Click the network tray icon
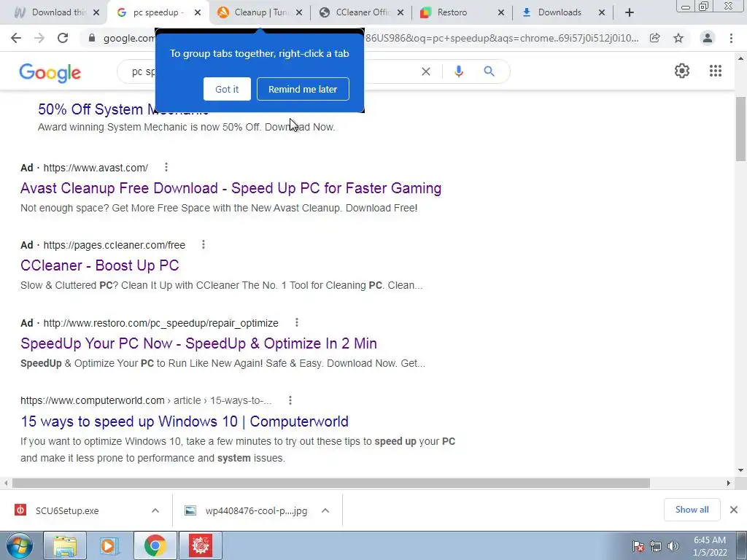 (656, 546)
